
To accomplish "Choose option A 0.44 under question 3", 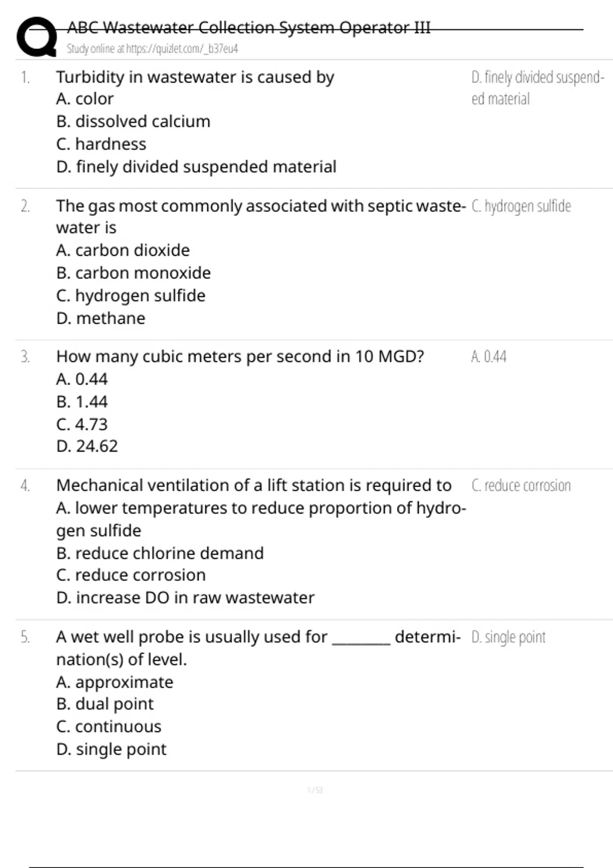I will [82, 379].
